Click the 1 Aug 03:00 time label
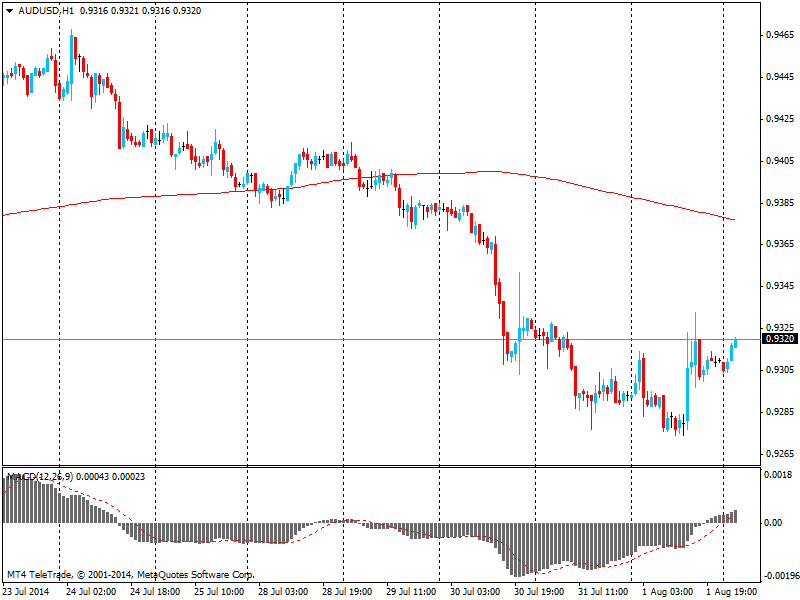Screen dimensions: 800x600 (x=667, y=592)
